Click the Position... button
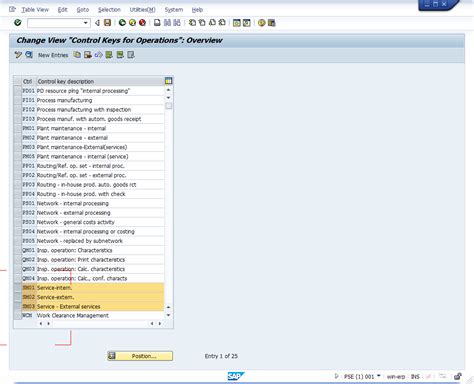The height and width of the screenshot is (384, 474). coord(140,356)
